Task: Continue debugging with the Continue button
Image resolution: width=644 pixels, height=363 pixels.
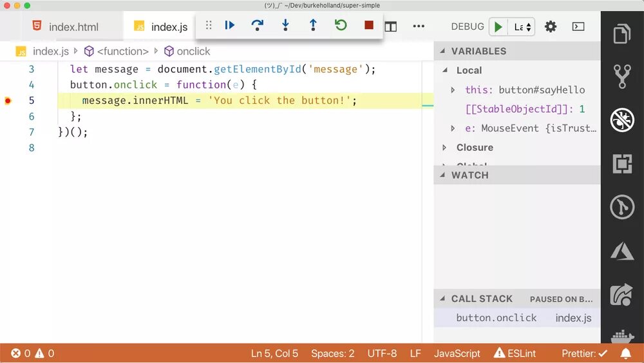Action: pyautogui.click(x=230, y=26)
